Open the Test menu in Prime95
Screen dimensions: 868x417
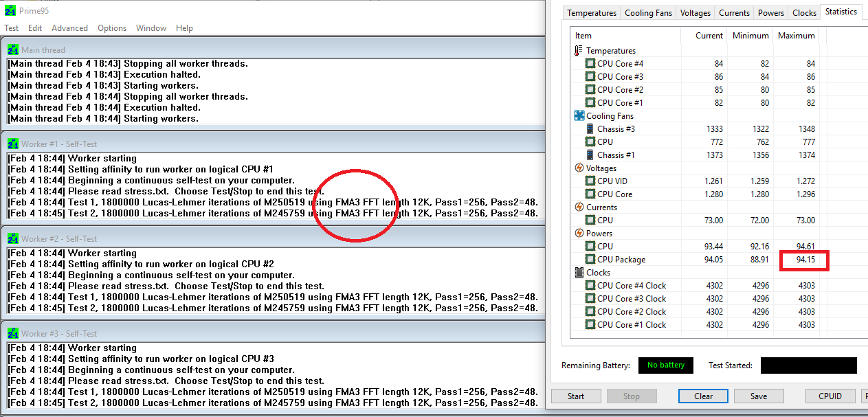point(12,28)
